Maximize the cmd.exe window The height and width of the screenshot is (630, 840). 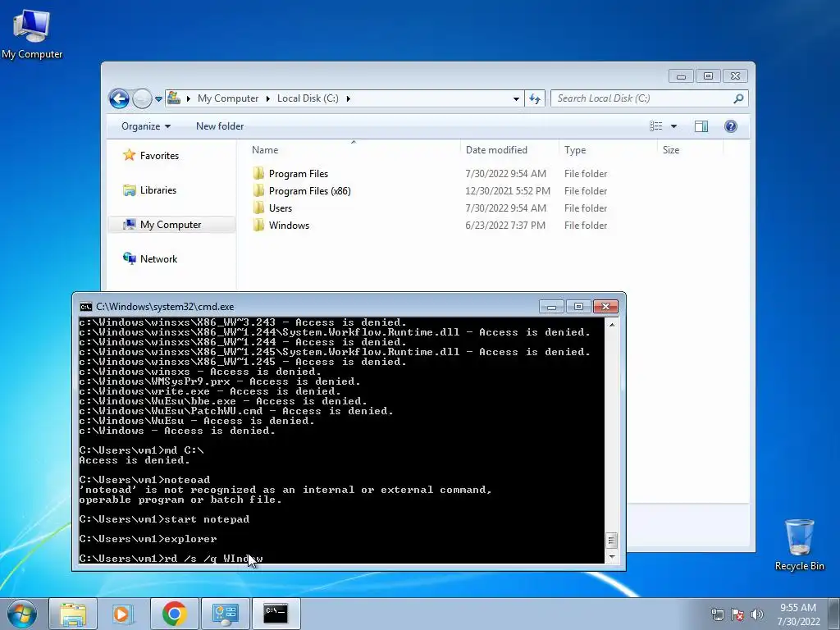click(578, 307)
